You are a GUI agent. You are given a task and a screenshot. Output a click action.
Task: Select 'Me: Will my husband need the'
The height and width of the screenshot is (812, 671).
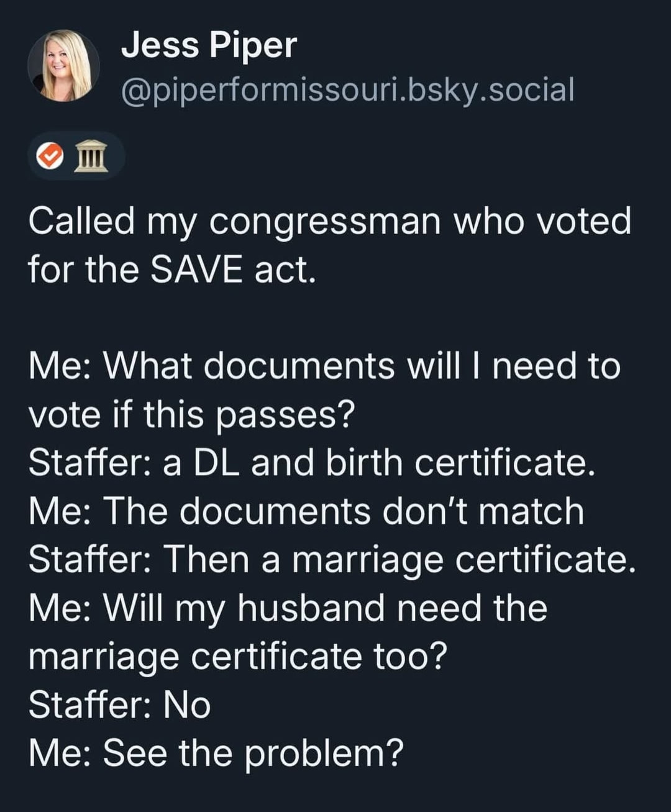pos(288,608)
